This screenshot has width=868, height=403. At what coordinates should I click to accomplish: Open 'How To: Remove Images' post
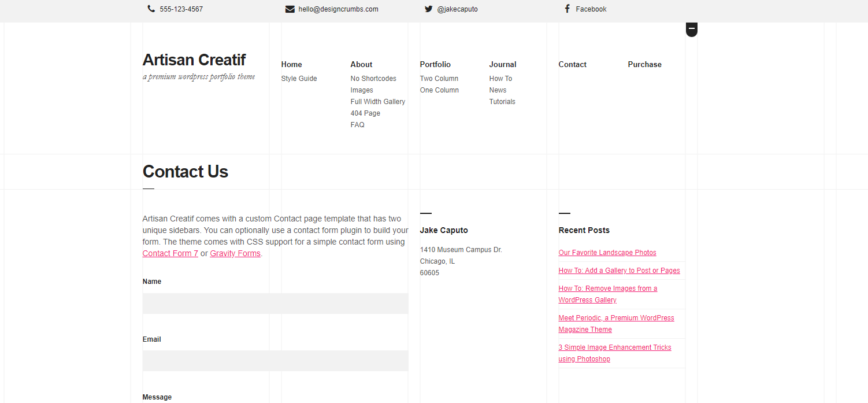[608, 294]
